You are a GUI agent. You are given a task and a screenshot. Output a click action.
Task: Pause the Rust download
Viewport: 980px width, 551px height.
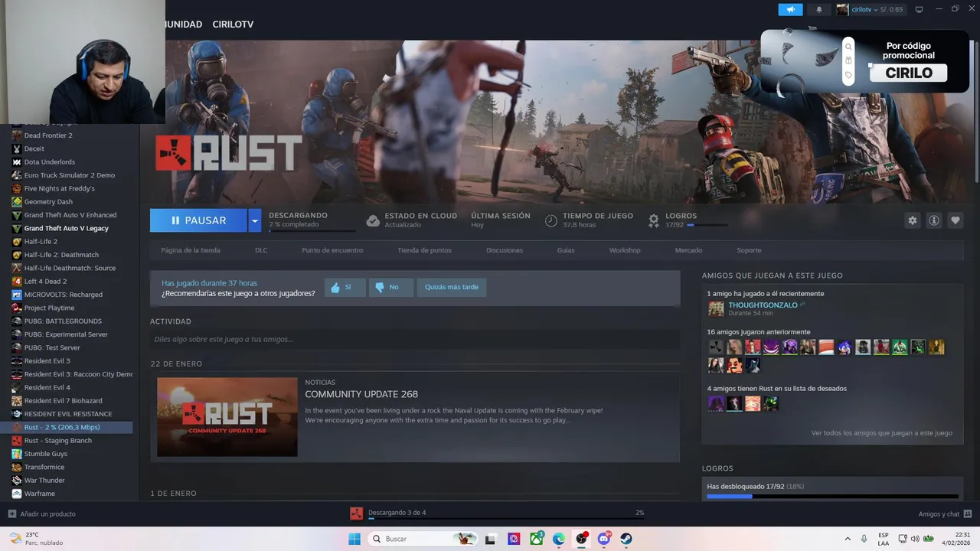coord(198,220)
